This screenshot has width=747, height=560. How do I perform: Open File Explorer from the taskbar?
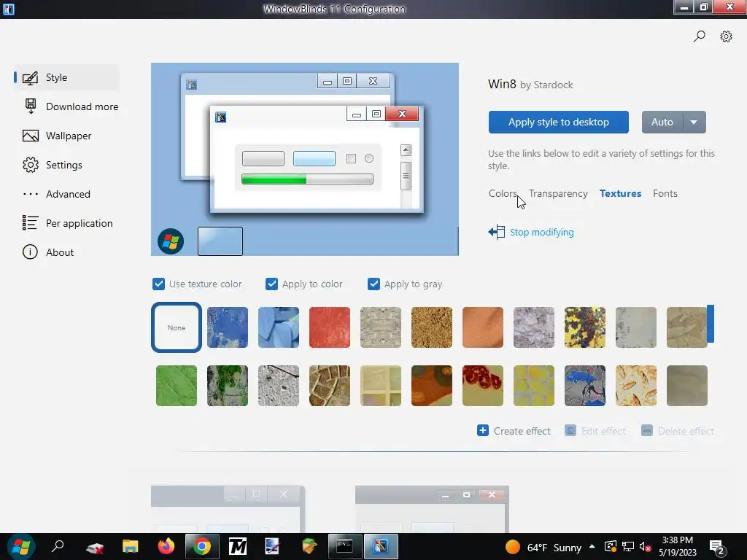(130, 547)
